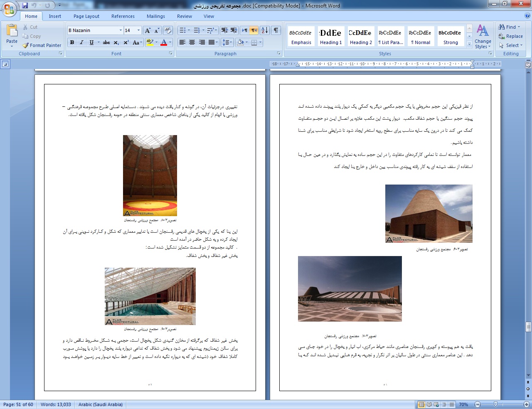Expand the font size dropdown showing 14
The width and height of the screenshot is (532, 409).
(x=138, y=30)
